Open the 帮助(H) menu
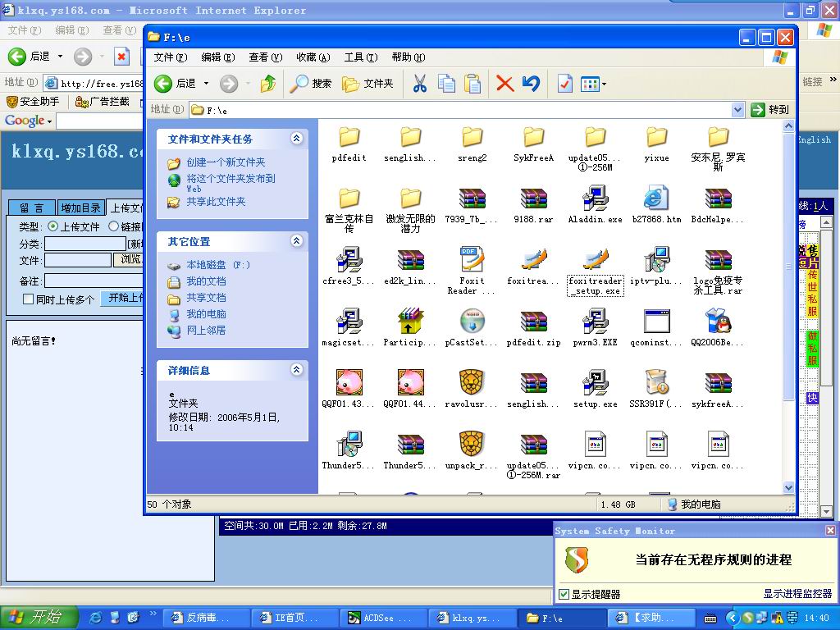The height and width of the screenshot is (630, 840). [x=409, y=57]
